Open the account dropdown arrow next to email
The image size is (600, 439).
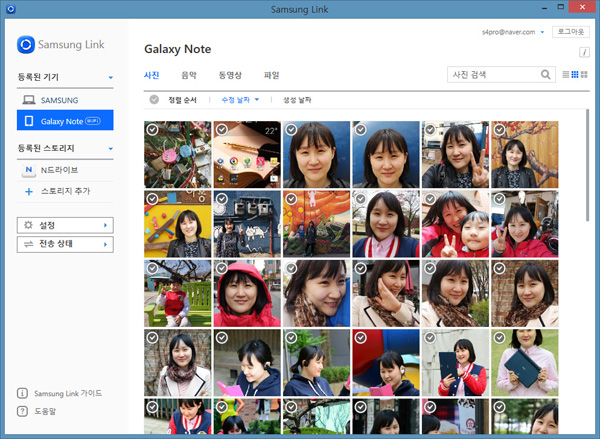click(542, 32)
